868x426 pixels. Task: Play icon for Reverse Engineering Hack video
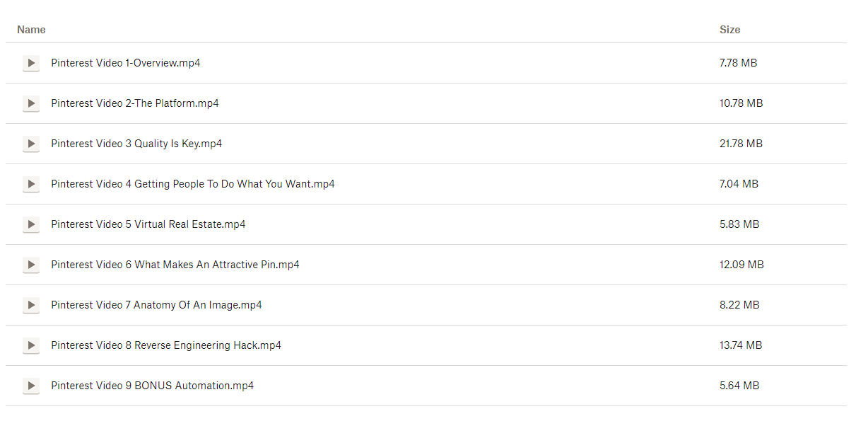tap(30, 346)
